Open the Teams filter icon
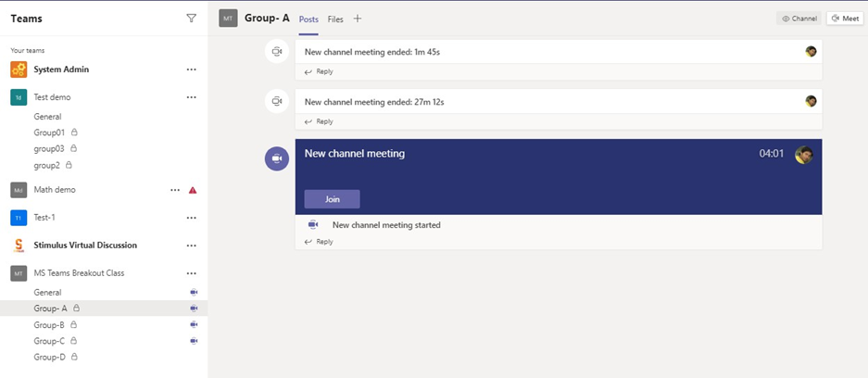 click(191, 19)
